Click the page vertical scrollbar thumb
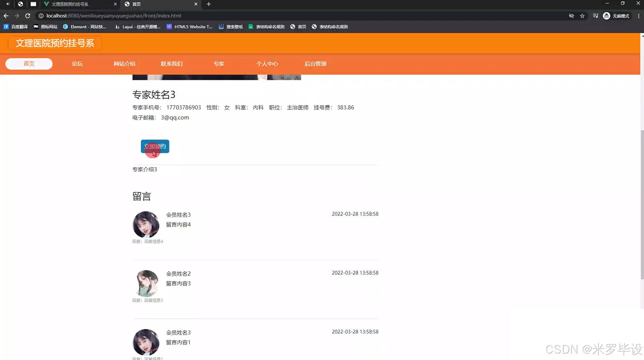 pyautogui.click(x=642, y=204)
